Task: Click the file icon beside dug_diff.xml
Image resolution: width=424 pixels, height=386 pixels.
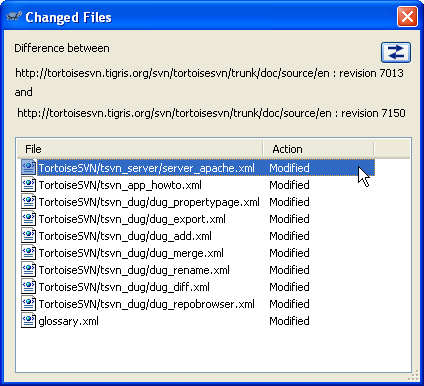Action: [x=28, y=287]
